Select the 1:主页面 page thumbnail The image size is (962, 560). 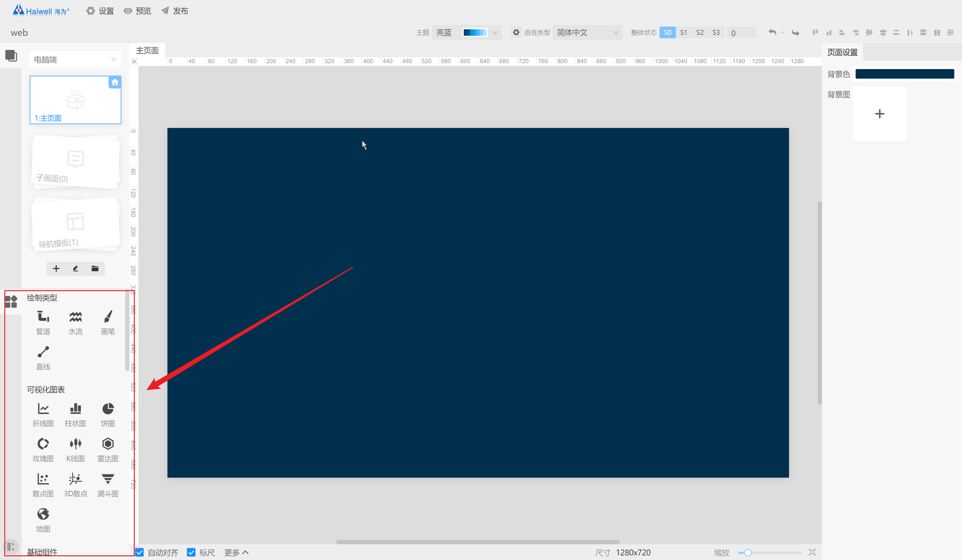click(x=76, y=100)
